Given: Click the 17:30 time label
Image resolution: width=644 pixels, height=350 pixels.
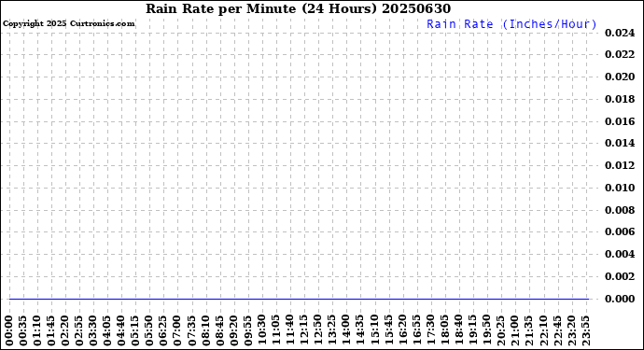Looking at the screenshot, I should pyautogui.click(x=430, y=331).
